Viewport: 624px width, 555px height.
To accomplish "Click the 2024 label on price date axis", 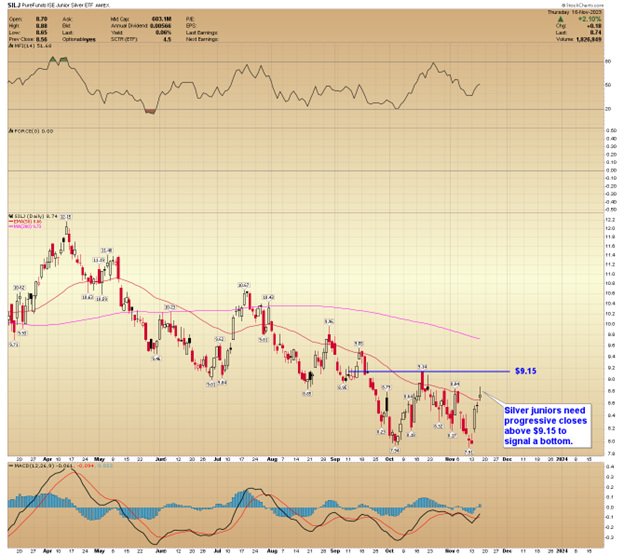I will tap(562, 459).
